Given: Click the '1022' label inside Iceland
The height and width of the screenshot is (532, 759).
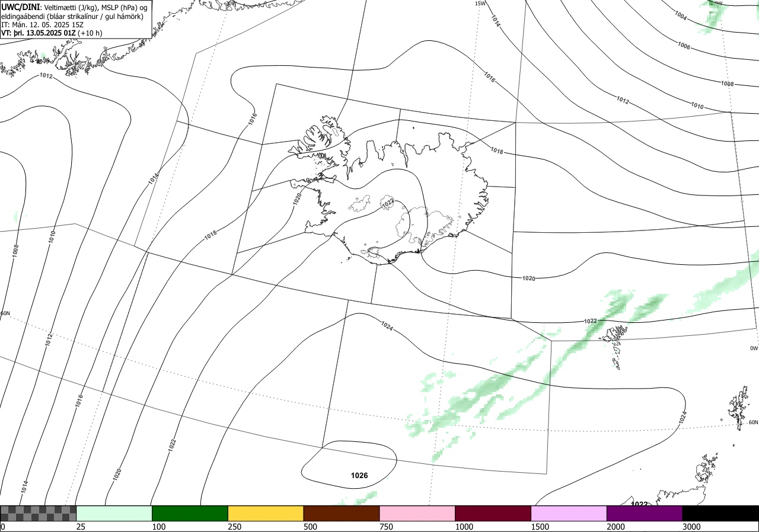Looking at the screenshot, I should (388, 203).
